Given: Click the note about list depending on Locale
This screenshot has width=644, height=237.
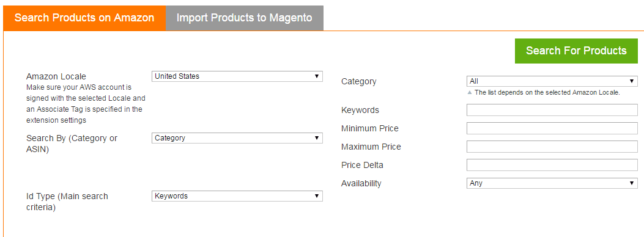Looking at the screenshot, I should pos(547,93).
